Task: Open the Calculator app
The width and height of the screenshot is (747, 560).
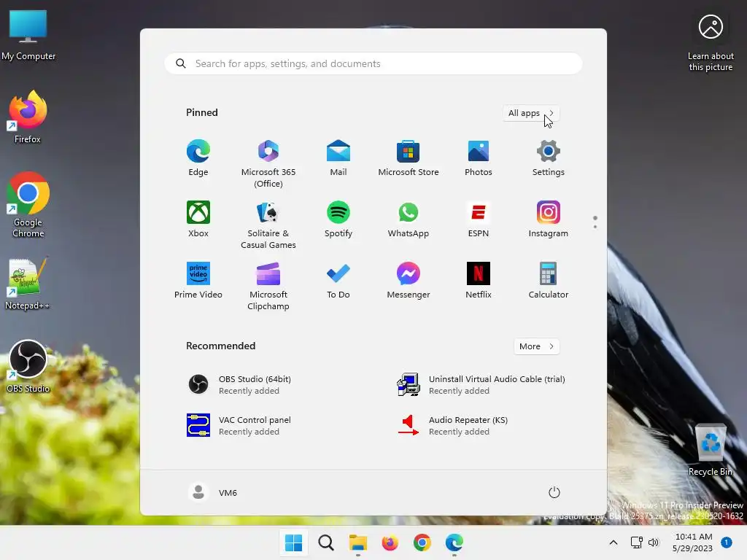Action: pyautogui.click(x=549, y=281)
